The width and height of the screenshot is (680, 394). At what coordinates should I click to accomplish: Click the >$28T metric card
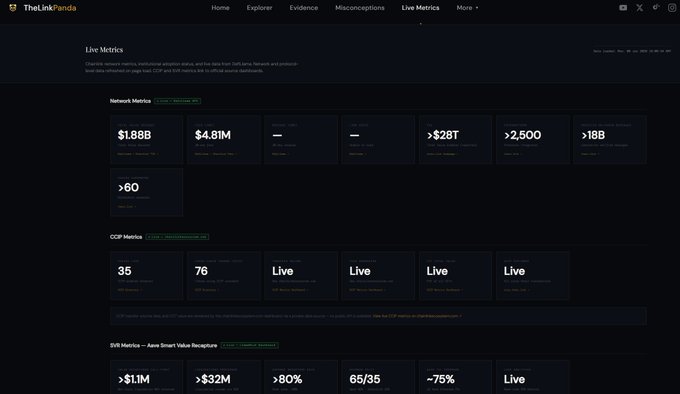(x=455, y=139)
